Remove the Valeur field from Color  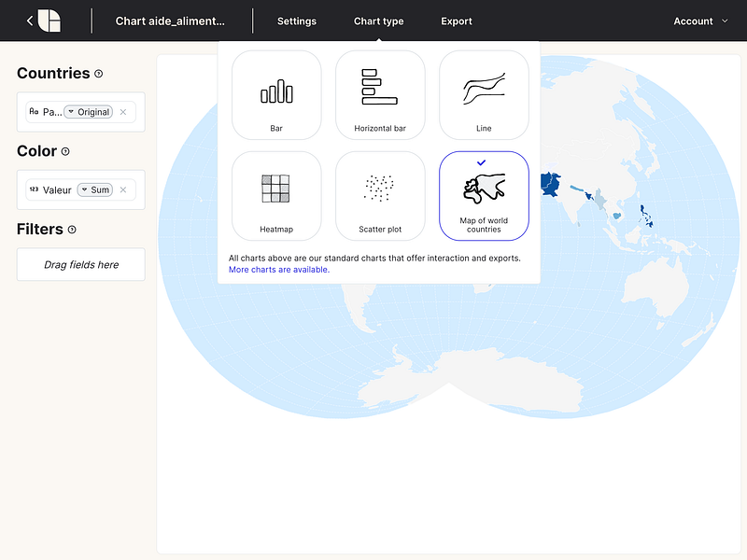point(123,189)
